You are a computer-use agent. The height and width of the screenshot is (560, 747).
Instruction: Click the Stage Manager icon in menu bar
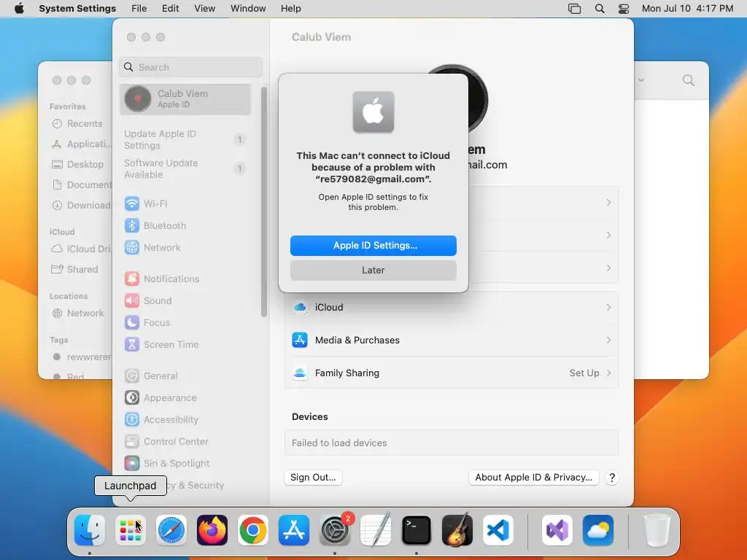tap(575, 9)
